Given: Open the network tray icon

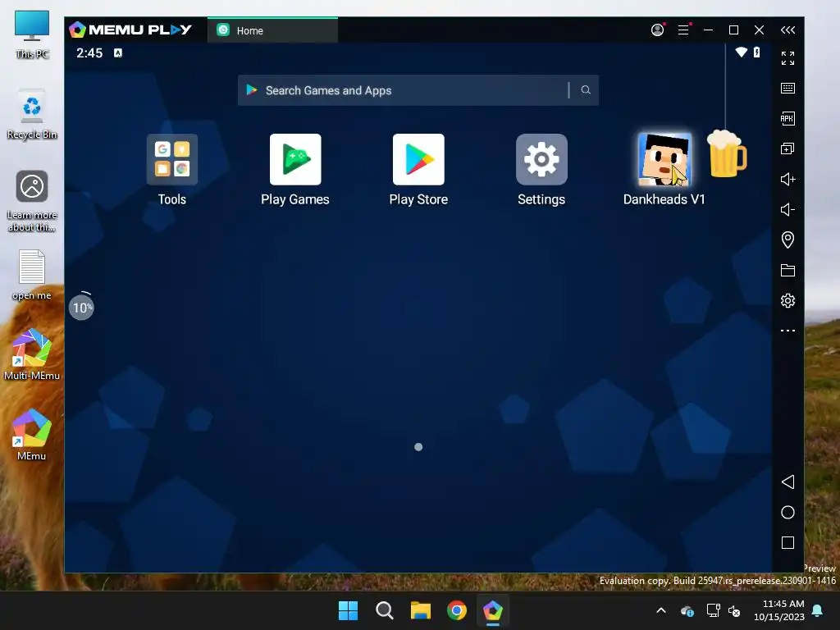Looking at the screenshot, I should (x=713, y=610).
